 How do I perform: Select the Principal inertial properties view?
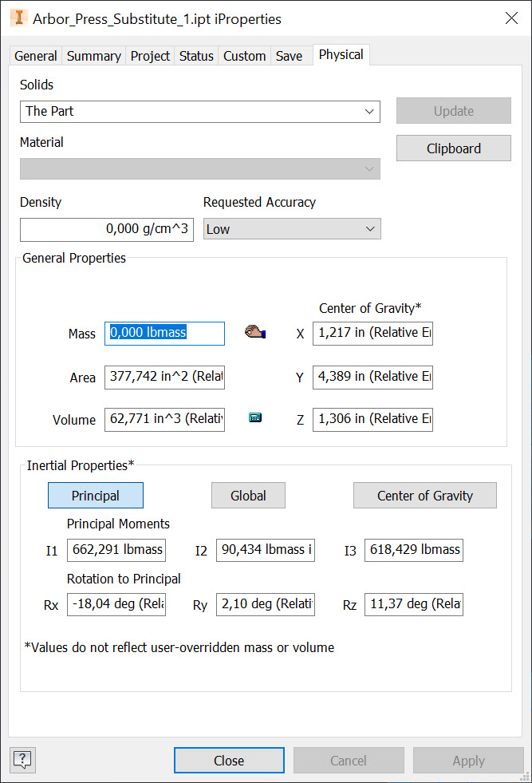(95, 495)
